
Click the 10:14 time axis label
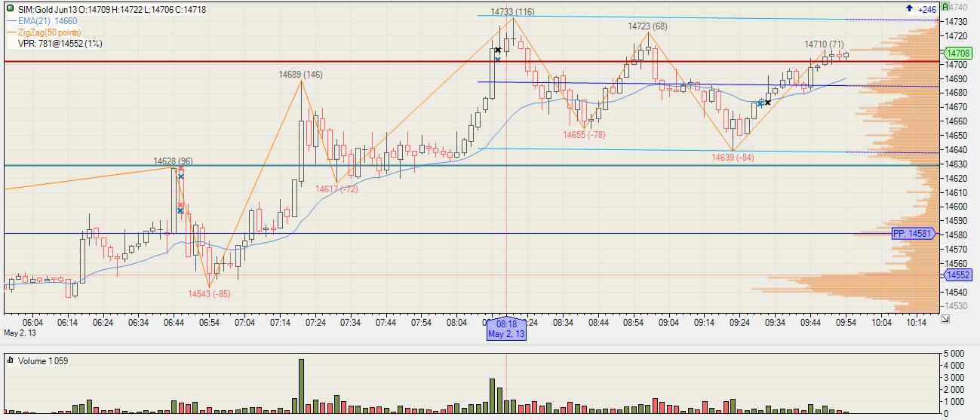tap(916, 323)
